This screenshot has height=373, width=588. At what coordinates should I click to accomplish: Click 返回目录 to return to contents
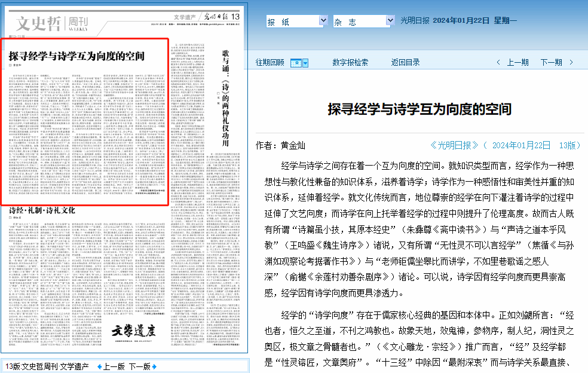(405, 63)
